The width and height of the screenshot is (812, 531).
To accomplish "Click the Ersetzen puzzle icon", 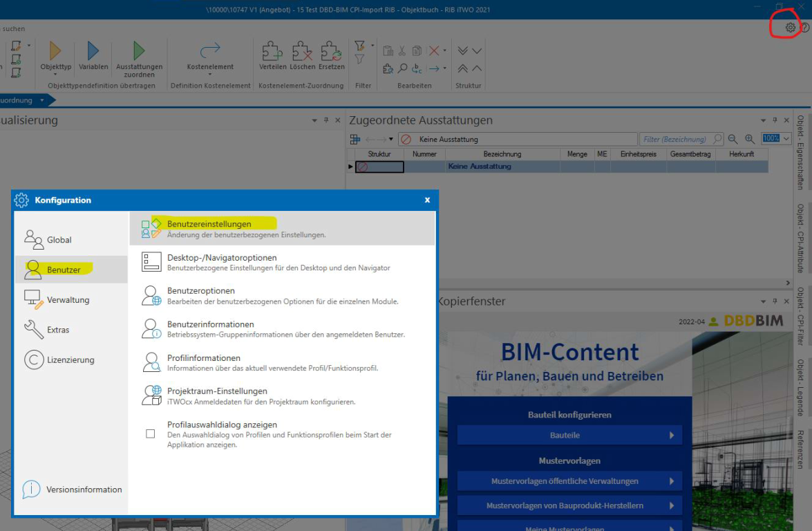I will click(x=332, y=52).
